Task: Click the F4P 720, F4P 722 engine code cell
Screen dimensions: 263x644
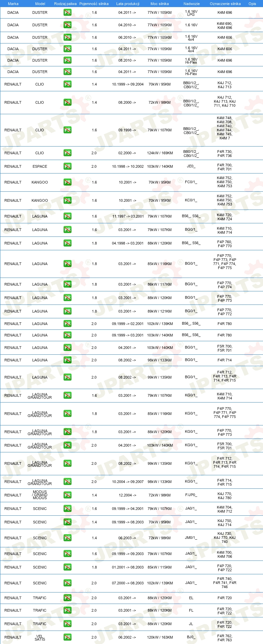Action: [x=225, y=568]
